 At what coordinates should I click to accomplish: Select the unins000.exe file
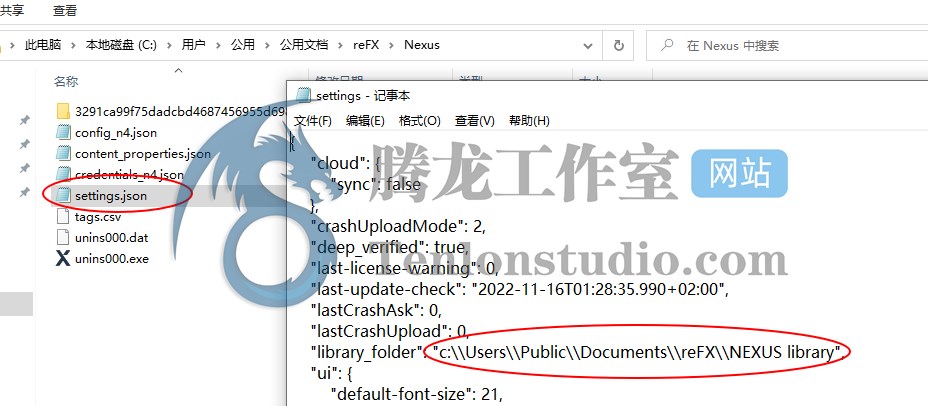coord(111,259)
